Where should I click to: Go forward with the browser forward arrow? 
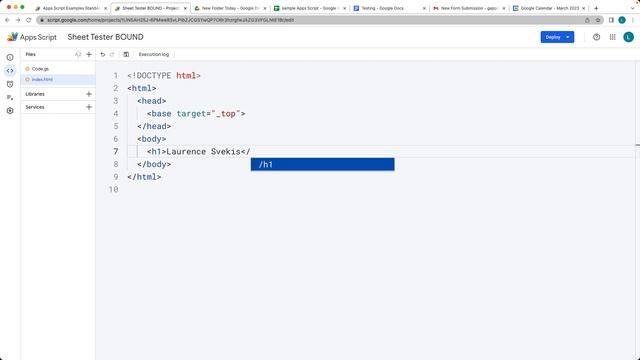coord(18,20)
